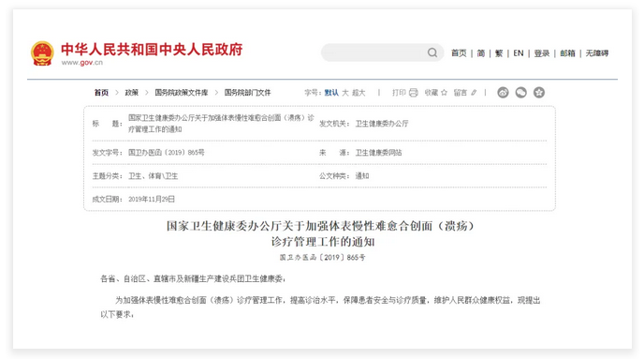Click the document number 国卫办医函〔2019〕865号 in table
The height and width of the screenshot is (359, 644).
point(167,153)
